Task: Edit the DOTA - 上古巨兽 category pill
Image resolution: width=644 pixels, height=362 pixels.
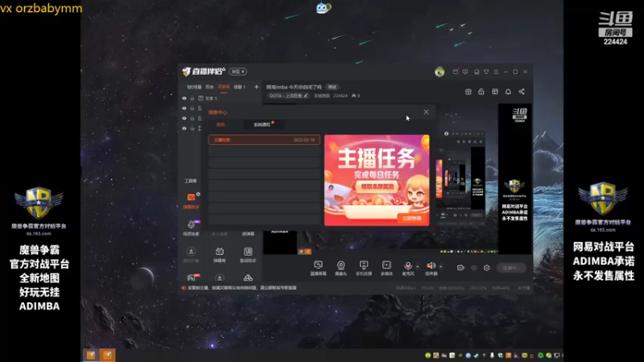Action: click(x=288, y=96)
